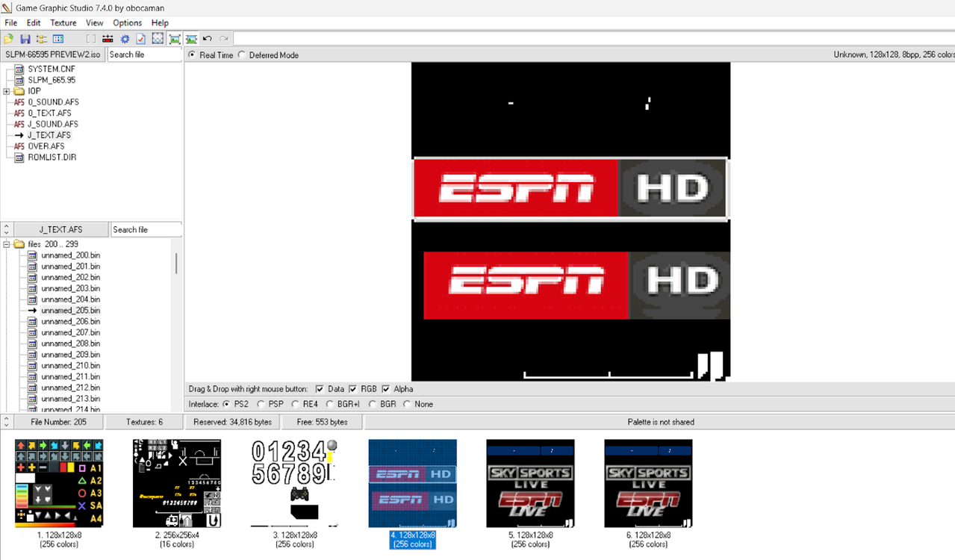Select texture thumbnail 4 ESPN HD
This screenshot has width=955, height=560.
[x=413, y=483]
